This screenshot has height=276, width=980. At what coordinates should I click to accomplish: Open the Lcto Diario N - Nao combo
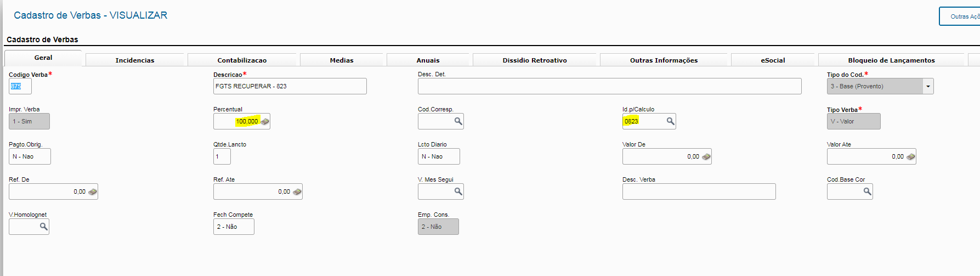[x=439, y=156]
